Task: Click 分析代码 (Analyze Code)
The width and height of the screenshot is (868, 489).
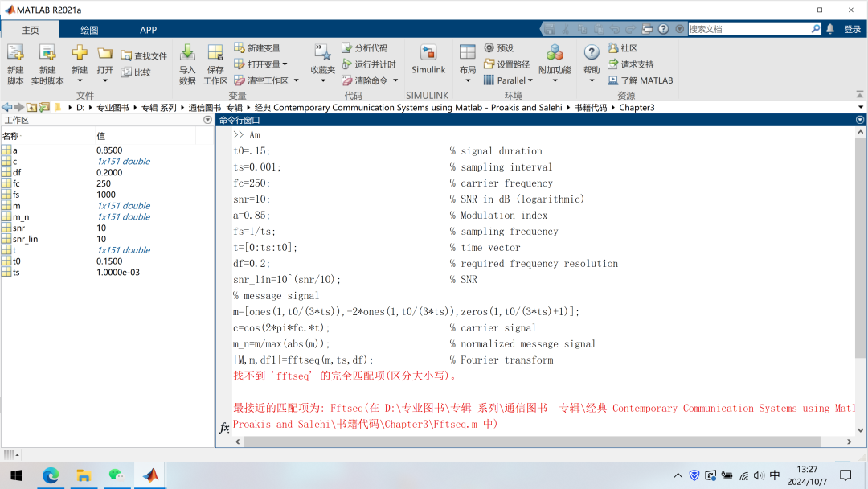Action: [x=364, y=48]
